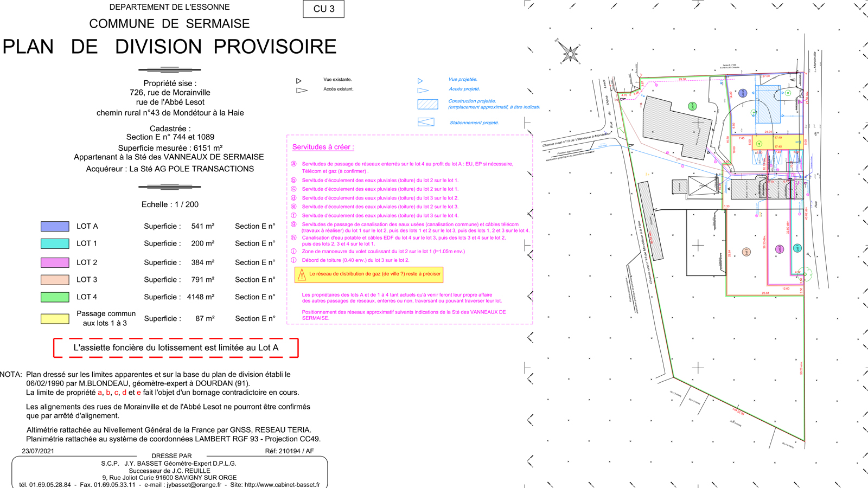This screenshot has width=868, height=488.
Task: Click the LOT A blue legend swatch
Action: point(55,227)
